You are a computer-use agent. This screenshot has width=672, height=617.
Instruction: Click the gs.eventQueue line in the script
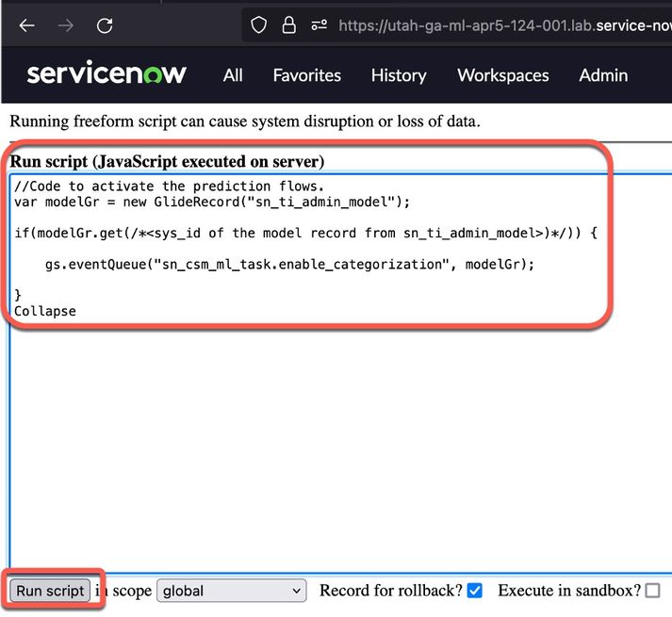coord(289,264)
